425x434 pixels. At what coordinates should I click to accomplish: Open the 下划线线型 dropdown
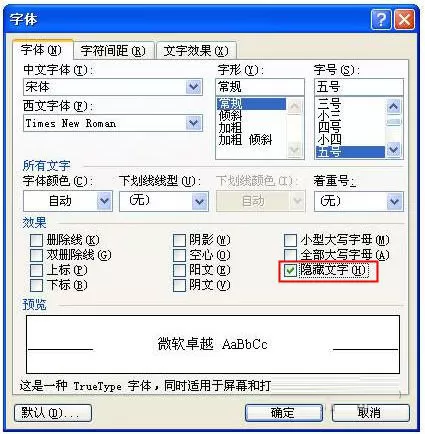(x=200, y=201)
